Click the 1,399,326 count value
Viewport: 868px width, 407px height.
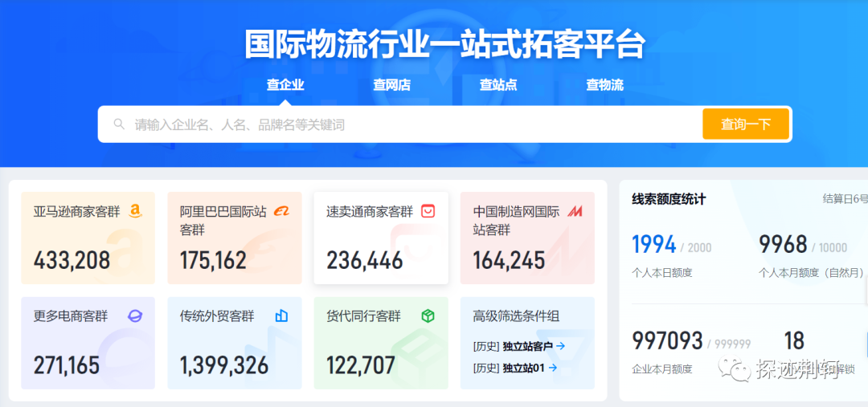224,365
